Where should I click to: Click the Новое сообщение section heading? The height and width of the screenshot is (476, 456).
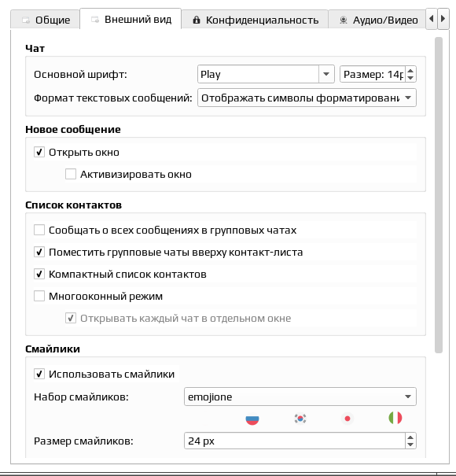pos(73,129)
